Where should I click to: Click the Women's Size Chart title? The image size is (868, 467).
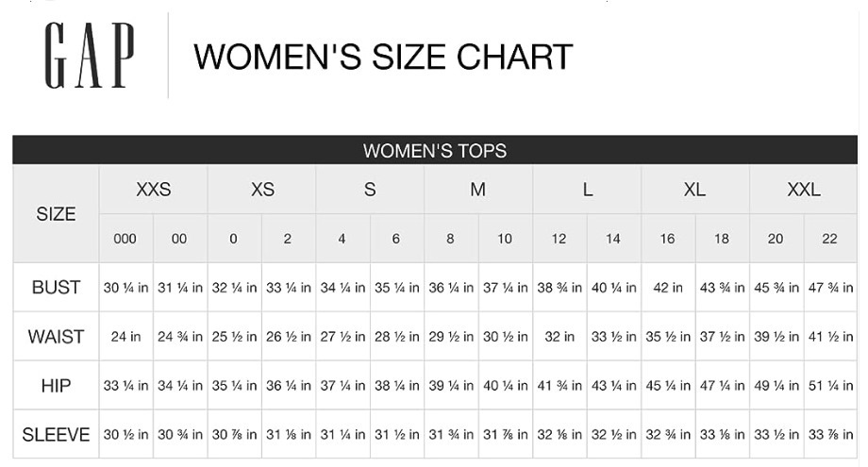point(383,57)
